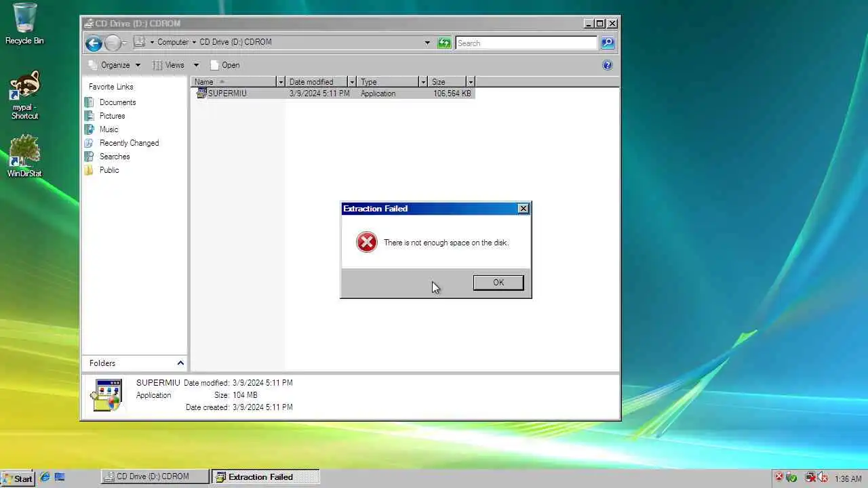
Task: Open the Date modified filter dropdown
Action: coord(352,82)
